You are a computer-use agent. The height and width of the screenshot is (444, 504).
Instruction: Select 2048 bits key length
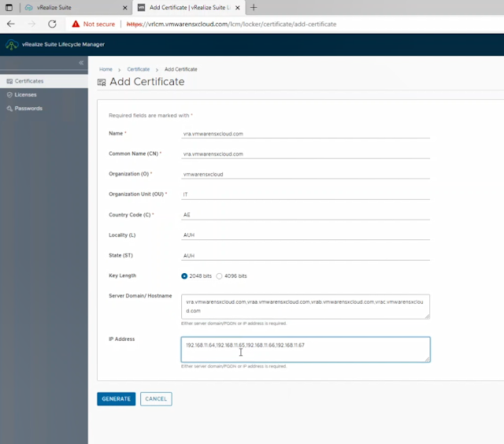(x=184, y=276)
